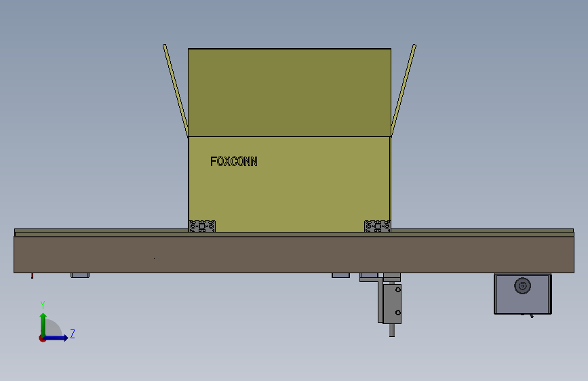Click the circular motor shaft on the motor housing
The width and height of the screenshot is (588, 381).
pos(522,286)
